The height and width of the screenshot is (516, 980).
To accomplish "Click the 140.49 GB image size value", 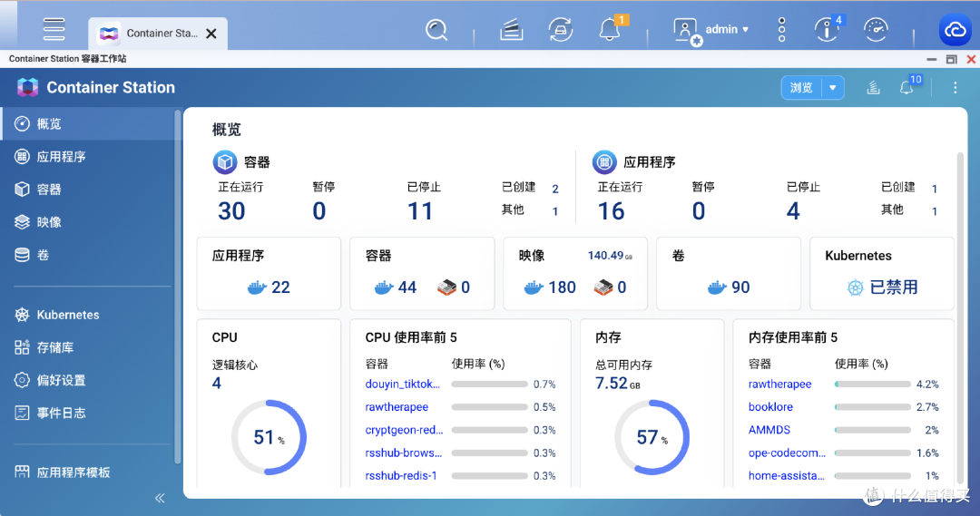I will point(610,256).
